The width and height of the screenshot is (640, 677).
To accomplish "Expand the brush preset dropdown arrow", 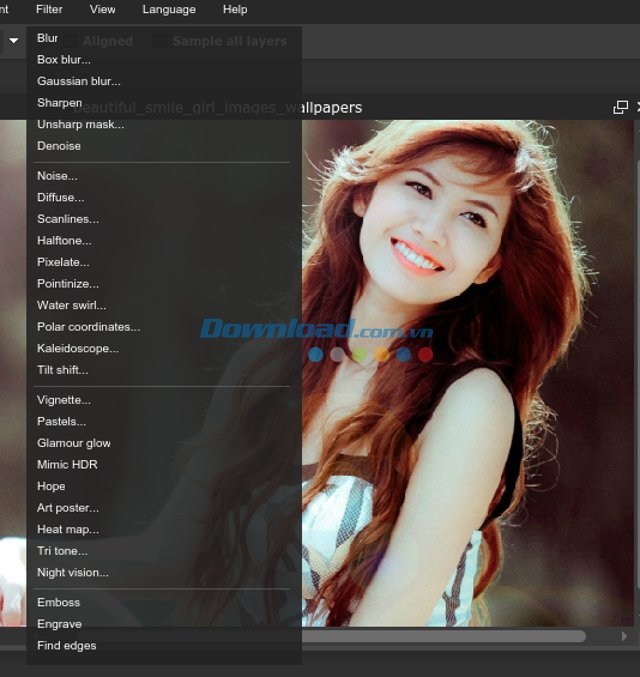I will coord(14,41).
